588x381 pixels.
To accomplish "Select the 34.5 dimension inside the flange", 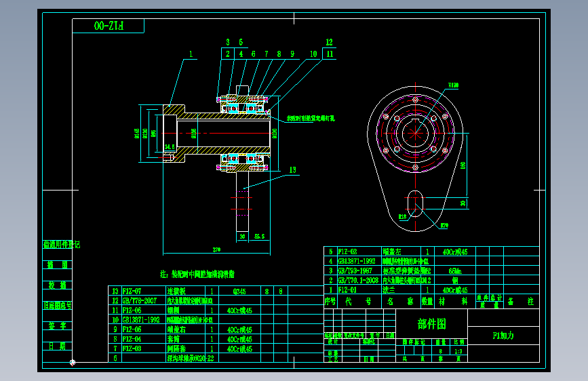I will pyautogui.click(x=170, y=147).
